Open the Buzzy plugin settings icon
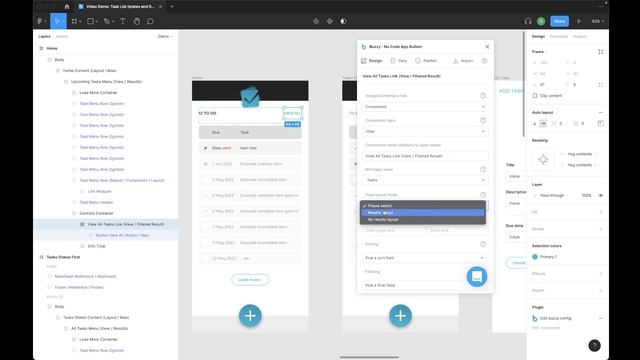640x360 pixels. tap(484, 61)
